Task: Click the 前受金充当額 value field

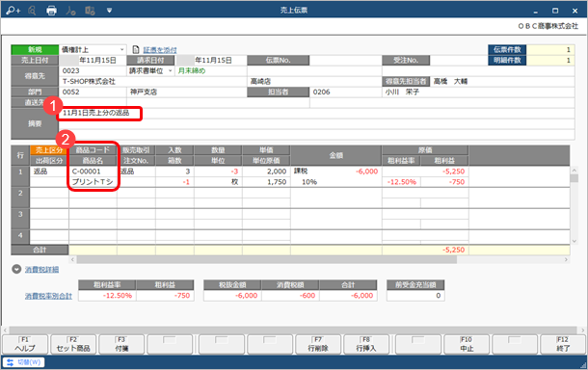Action: (x=415, y=296)
